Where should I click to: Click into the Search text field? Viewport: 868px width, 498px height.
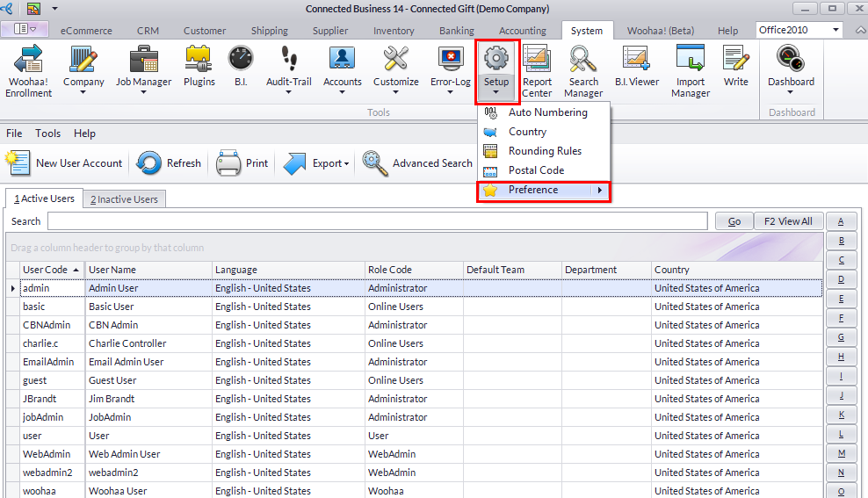(377, 221)
